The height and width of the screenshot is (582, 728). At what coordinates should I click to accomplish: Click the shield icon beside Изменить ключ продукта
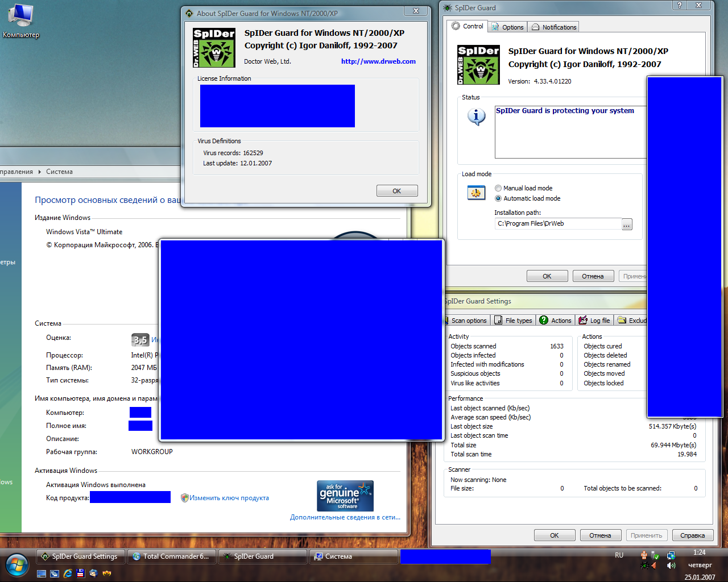point(184,498)
